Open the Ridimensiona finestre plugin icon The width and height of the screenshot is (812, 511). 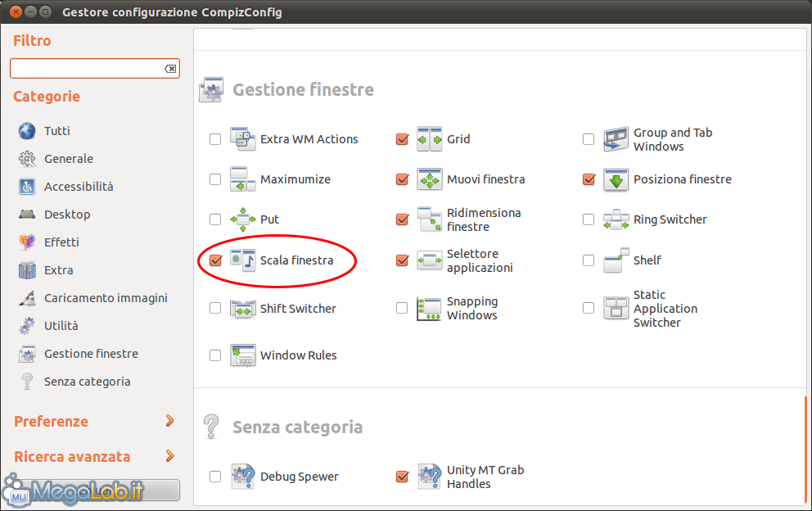coord(429,219)
